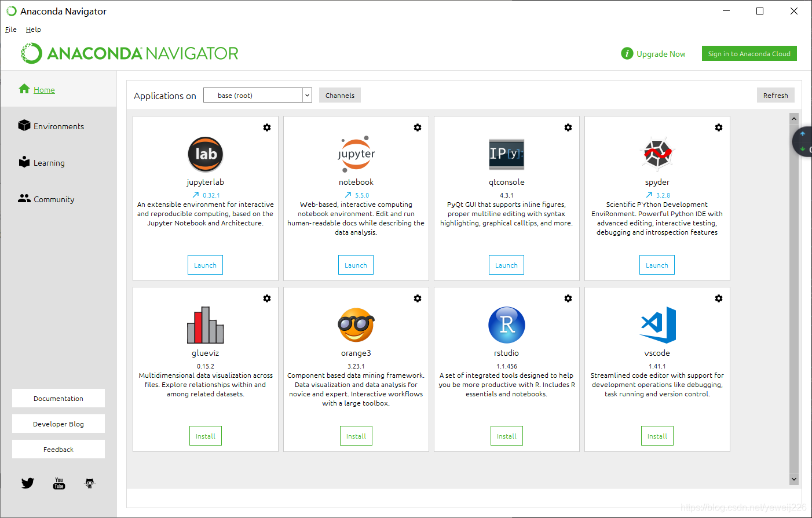The image size is (812, 518).
Task: Open settings gear on glueviz card
Action: pos(267,298)
